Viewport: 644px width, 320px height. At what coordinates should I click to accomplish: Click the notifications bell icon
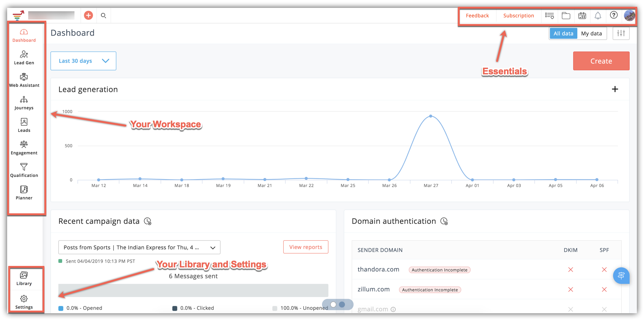598,15
